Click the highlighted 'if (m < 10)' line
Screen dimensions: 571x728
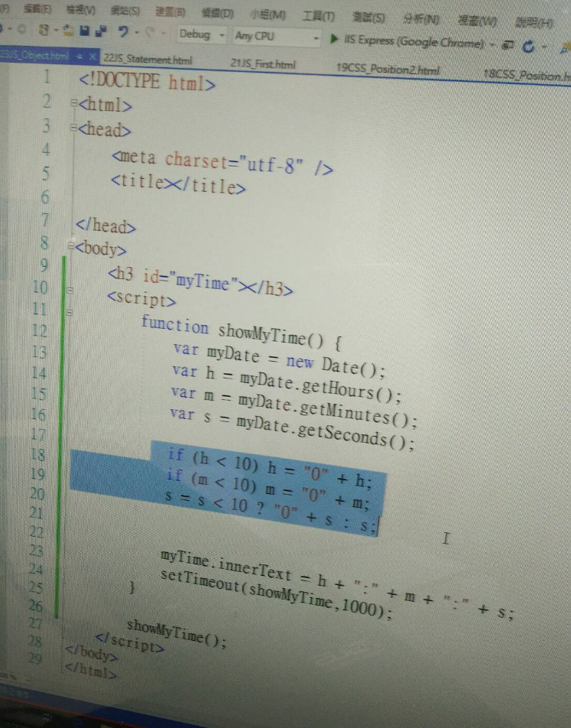(x=268, y=489)
